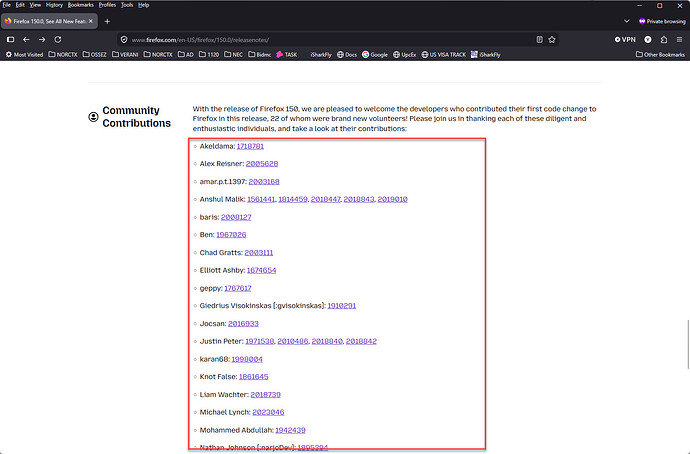The width and height of the screenshot is (690, 454).
Task: Open the File menu
Action: (x=6, y=5)
